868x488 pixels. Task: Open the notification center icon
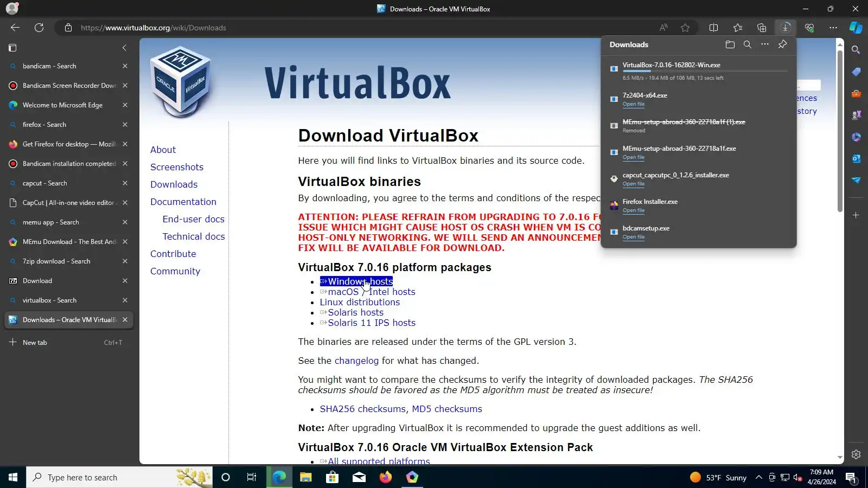(851, 477)
